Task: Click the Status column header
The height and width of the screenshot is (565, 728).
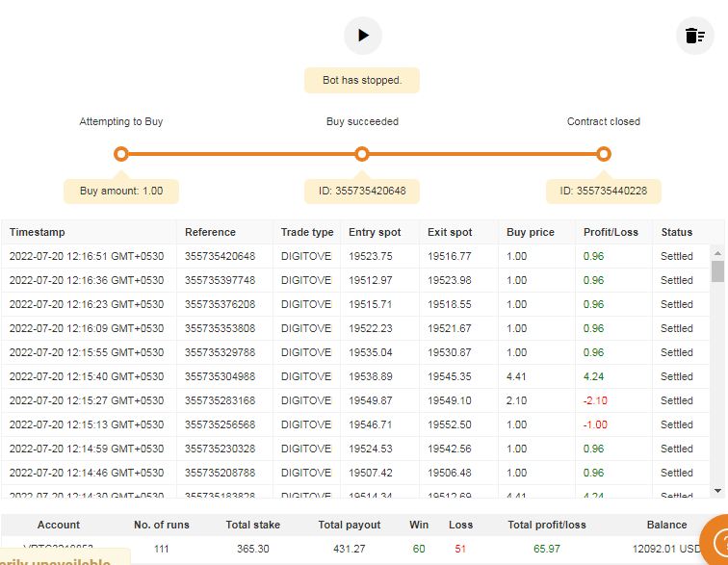Action: 681,232
